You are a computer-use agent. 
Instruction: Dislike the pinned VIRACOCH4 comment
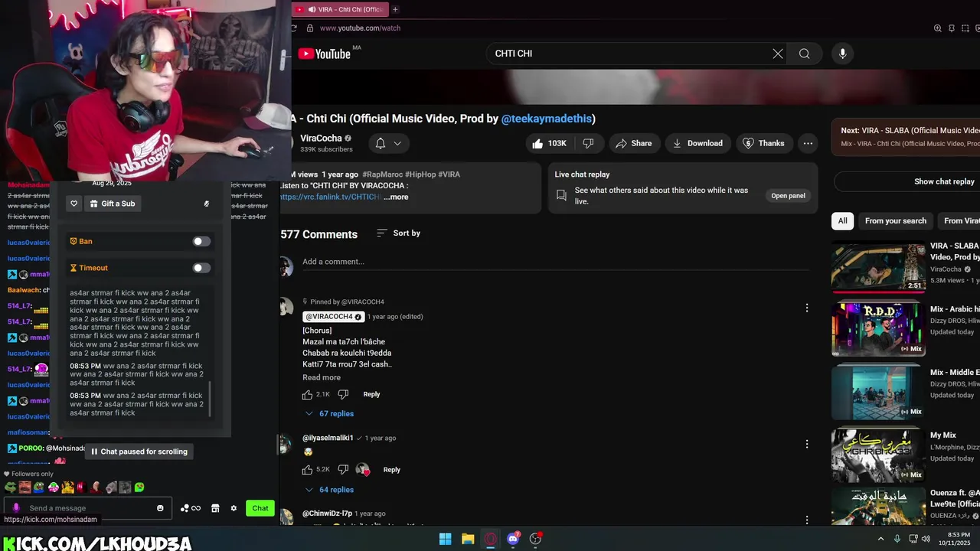(x=343, y=394)
